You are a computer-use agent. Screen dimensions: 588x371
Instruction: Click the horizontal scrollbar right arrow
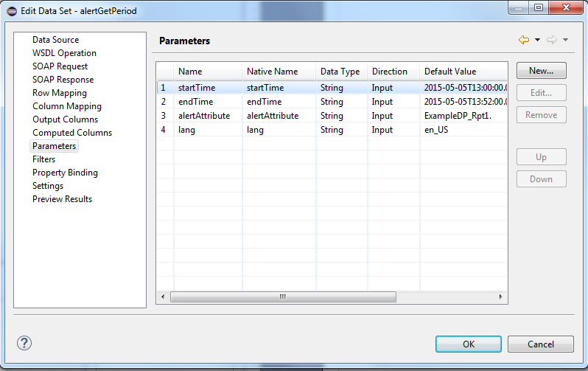pos(501,297)
